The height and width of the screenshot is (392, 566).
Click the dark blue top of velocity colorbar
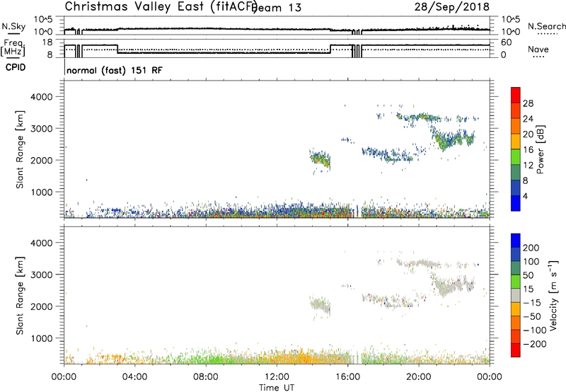[x=516, y=241]
